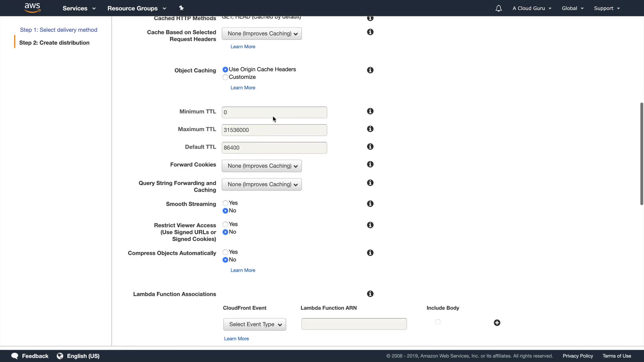Screen dimensions: 644x362
Task: Select Yes for Compress Objects Automatically
Action: pyautogui.click(x=225, y=252)
